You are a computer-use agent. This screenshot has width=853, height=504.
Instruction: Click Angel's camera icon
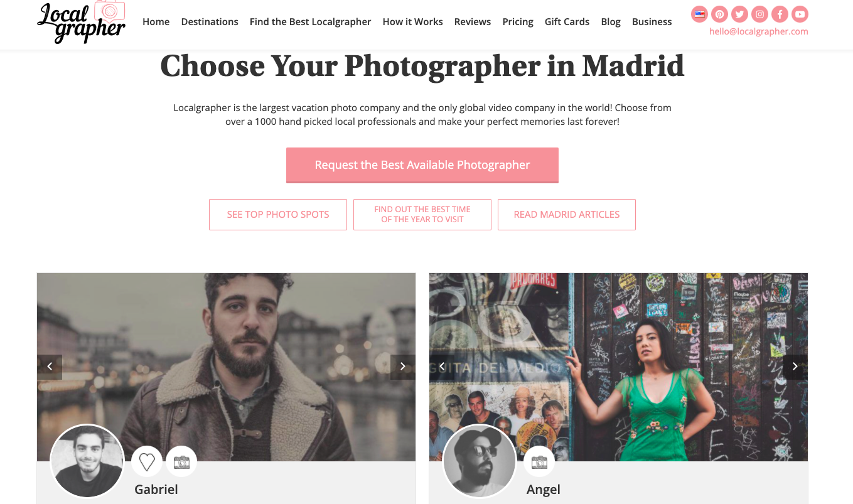click(539, 462)
